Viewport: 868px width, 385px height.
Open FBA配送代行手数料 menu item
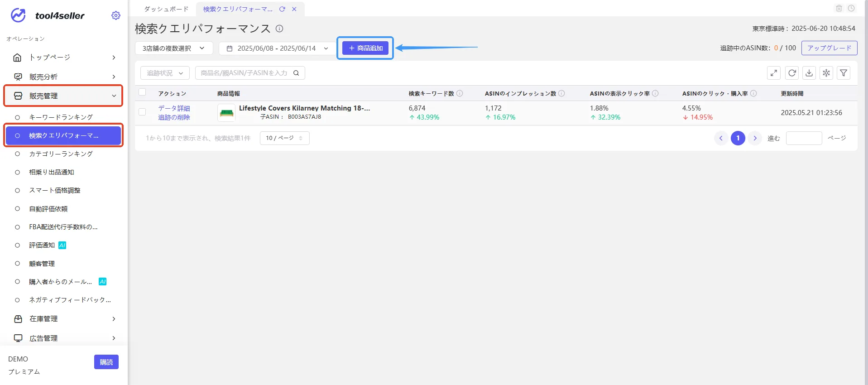63,227
